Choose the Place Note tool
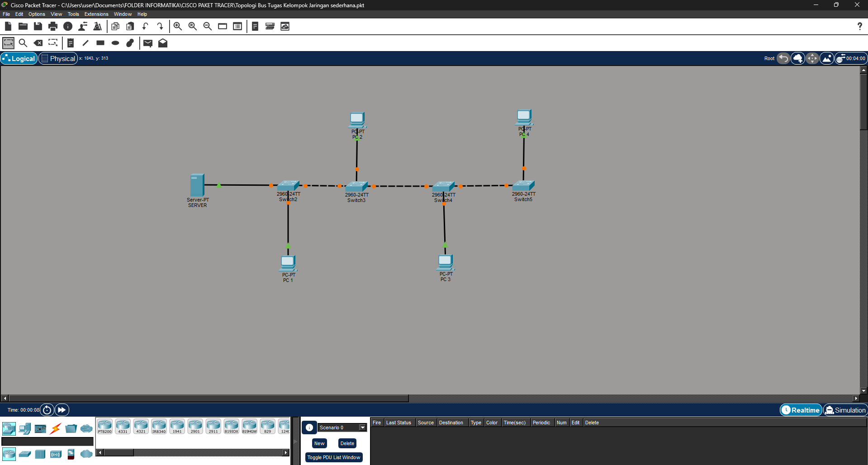Screen dimensions: 868x465 pos(71,43)
